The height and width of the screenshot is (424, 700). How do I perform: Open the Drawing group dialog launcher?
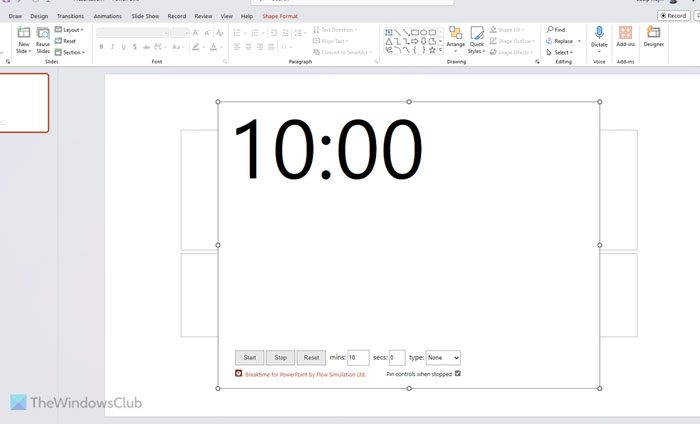pyautogui.click(x=537, y=62)
